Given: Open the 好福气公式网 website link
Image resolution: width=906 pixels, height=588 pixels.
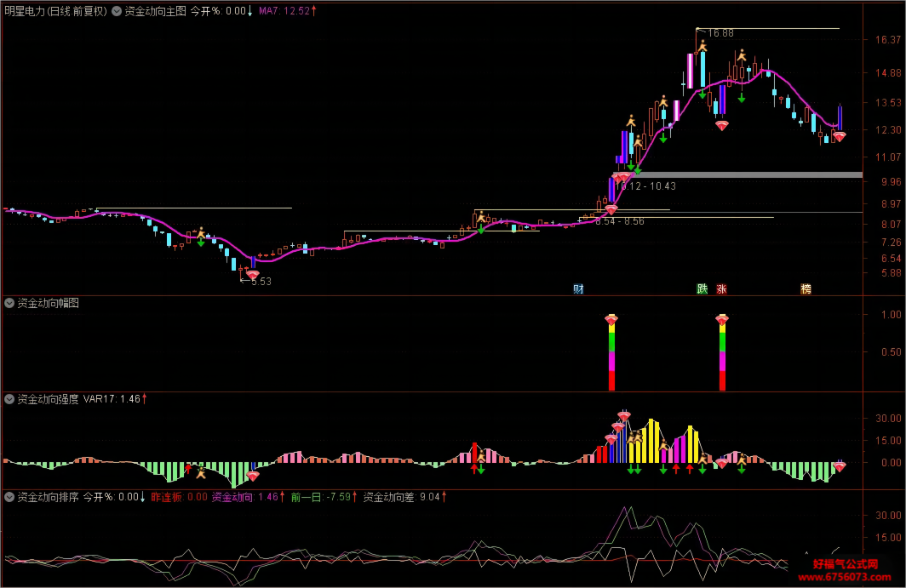Looking at the screenshot, I should pos(845,570).
